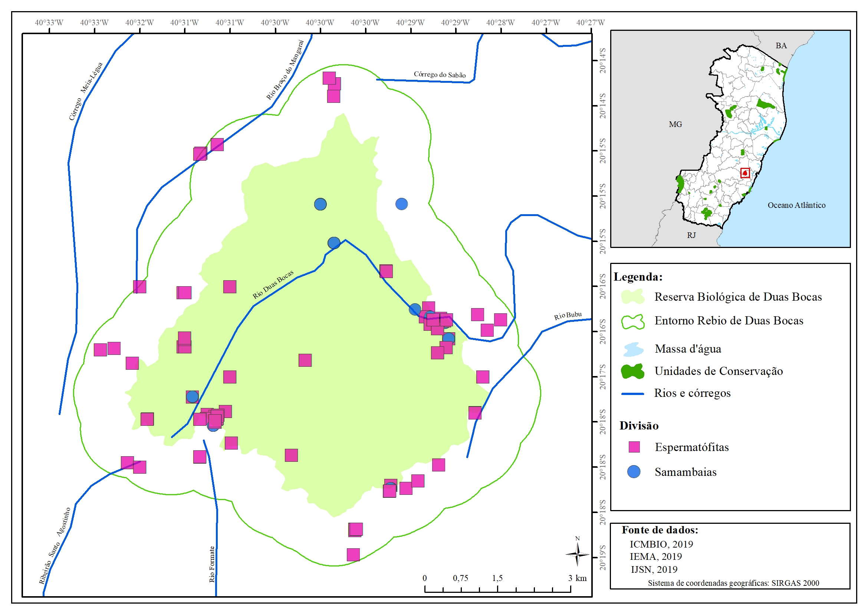Click the Unidades de Conservação dark green symbol
Screen dimensions: 868x614
(x=632, y=371)
